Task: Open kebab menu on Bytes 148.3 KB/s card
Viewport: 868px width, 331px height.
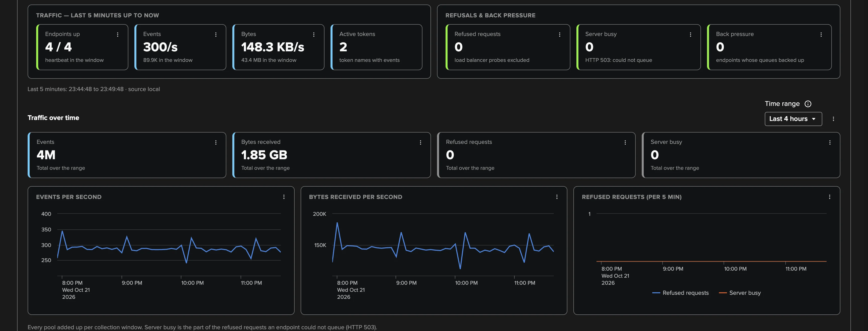Action: (314, 34)
